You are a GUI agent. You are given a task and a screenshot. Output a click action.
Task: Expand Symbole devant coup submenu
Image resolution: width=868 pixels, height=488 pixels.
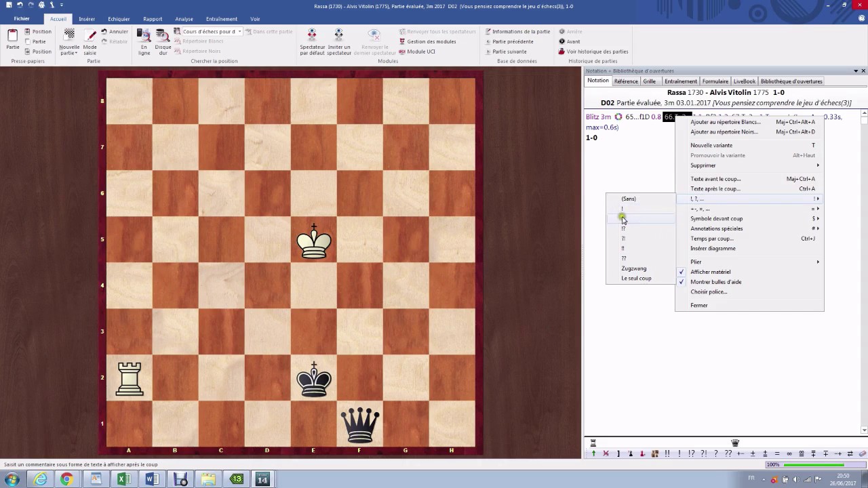click(x=749, y=218)
